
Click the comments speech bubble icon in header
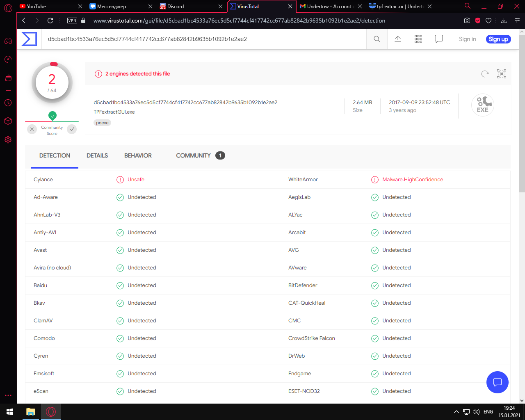pos(439,39)
